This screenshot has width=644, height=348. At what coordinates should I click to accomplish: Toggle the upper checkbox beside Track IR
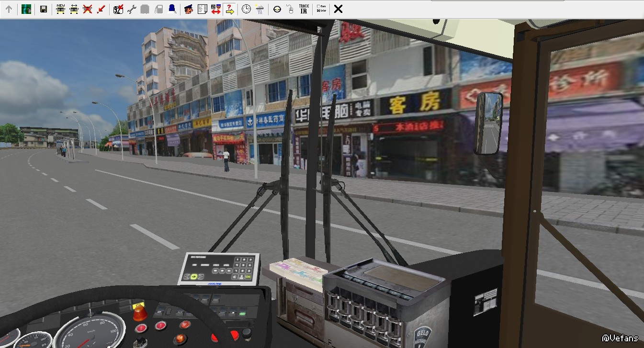click(319, 6)
